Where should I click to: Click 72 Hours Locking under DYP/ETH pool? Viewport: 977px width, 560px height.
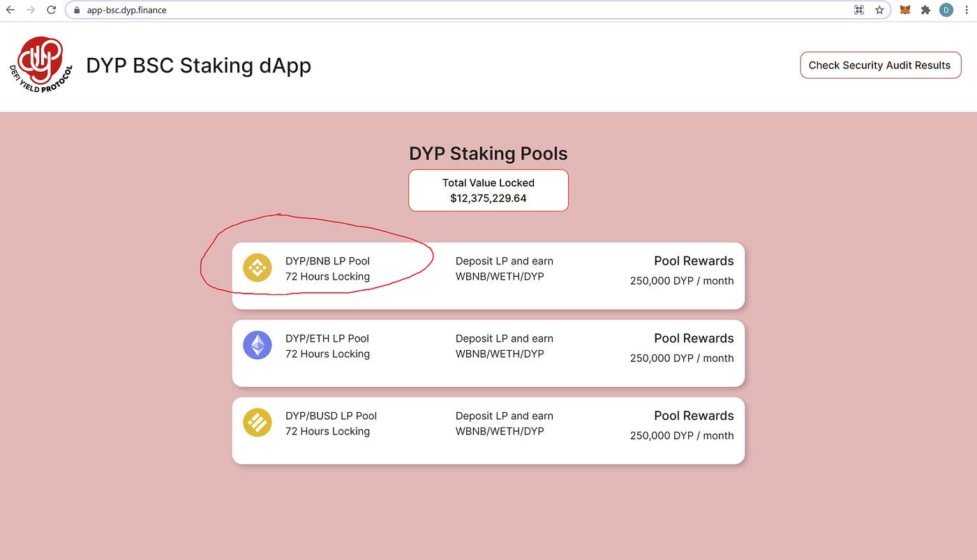327,354
